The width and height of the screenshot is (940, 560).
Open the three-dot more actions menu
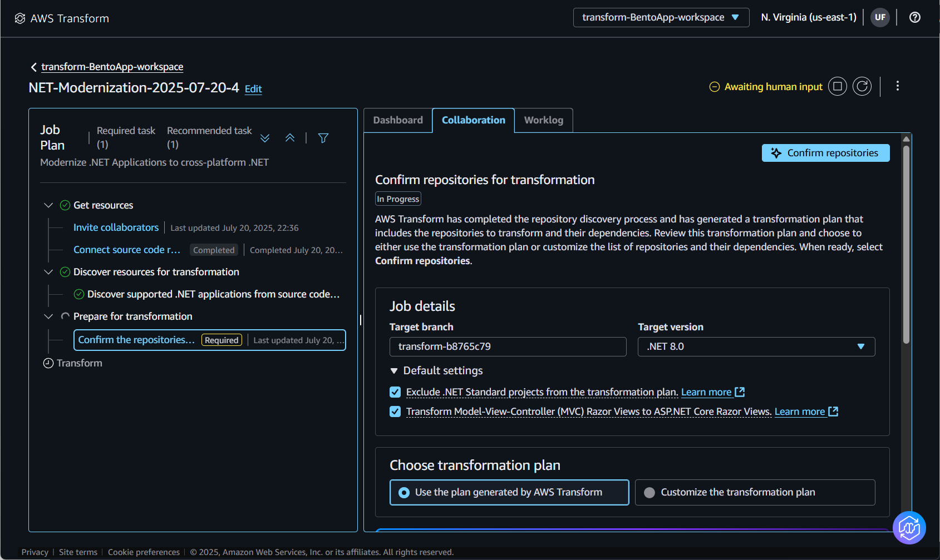tap(898, 86)
